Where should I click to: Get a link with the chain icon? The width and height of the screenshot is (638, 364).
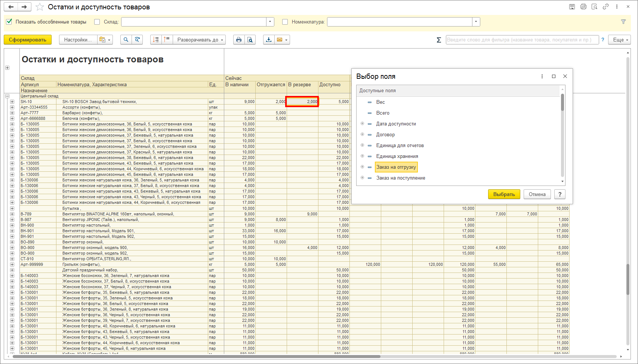pos(605,7)
